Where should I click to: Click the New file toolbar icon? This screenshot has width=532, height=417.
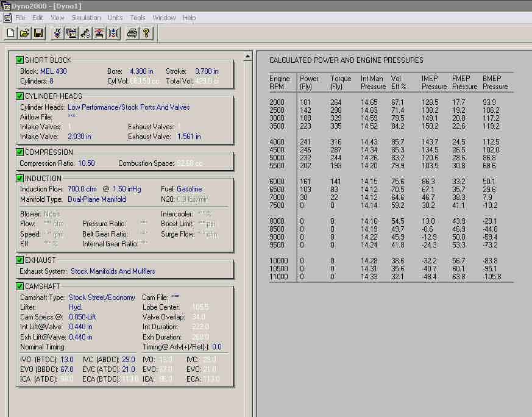pyautogui.click(x=10, y=33)
